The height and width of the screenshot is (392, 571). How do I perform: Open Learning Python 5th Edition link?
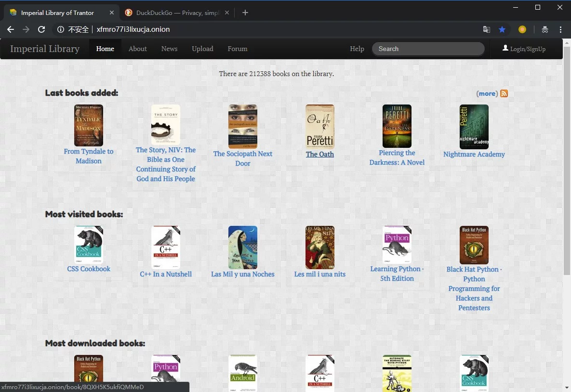pos(397,274)
